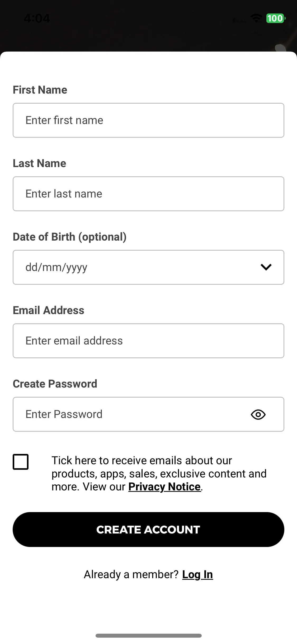Tap the Email Address label
The image size is (297, 644).
pos(48,310)
